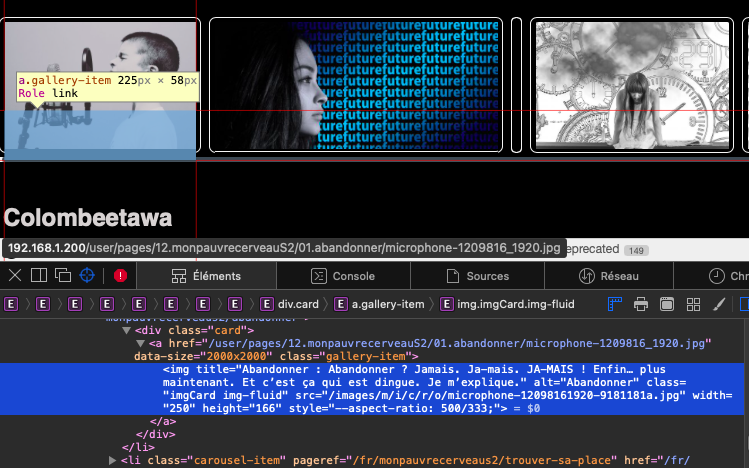Select the highlighted img title="Abandonner" line
Screen dimensions: 749x468
(x=372, y=389)
